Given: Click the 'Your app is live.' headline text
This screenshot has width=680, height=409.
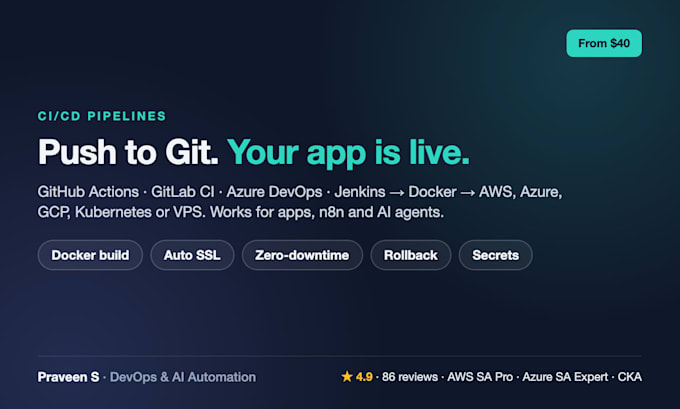Looking at the screenshot, I should pos(348,153).
